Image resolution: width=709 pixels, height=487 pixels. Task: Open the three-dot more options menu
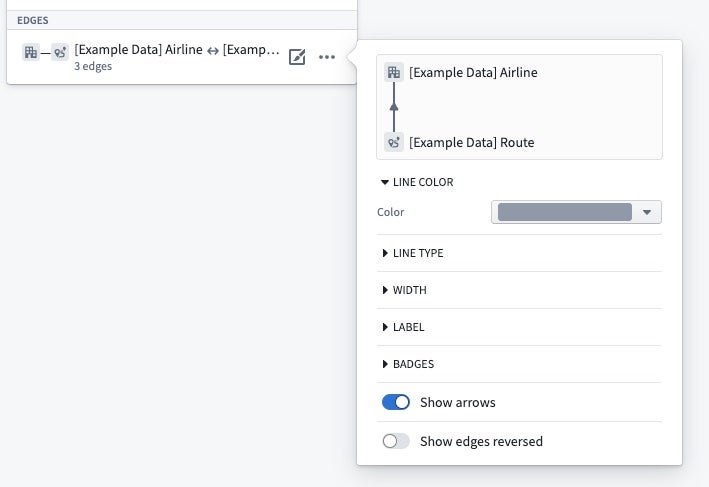[327, 57]
